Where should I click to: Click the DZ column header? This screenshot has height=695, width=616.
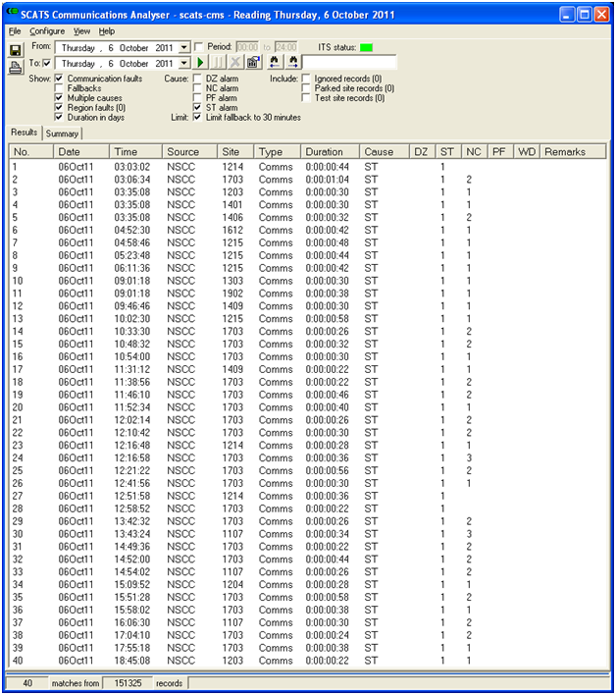(x=423, y=152)
